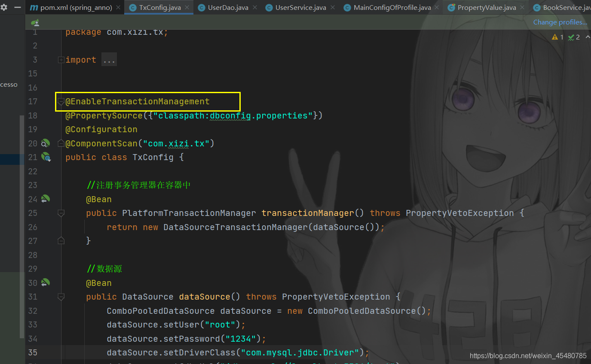Click the "root" string on line 33
This screenshot has height=364, width=591.
point(220,325)
